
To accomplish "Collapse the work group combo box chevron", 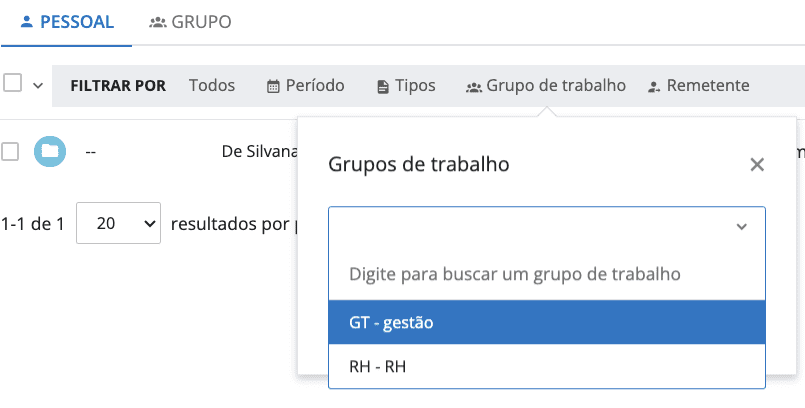I will pos(741,227).
